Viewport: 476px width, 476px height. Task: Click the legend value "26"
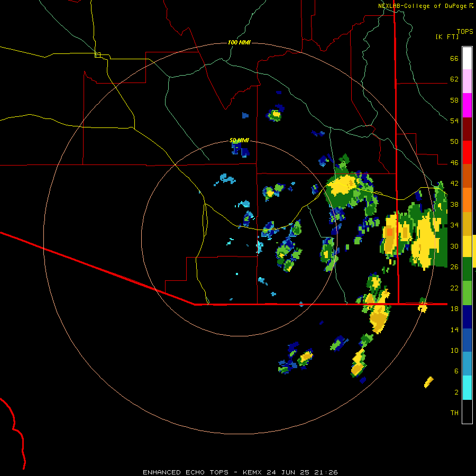454,267
